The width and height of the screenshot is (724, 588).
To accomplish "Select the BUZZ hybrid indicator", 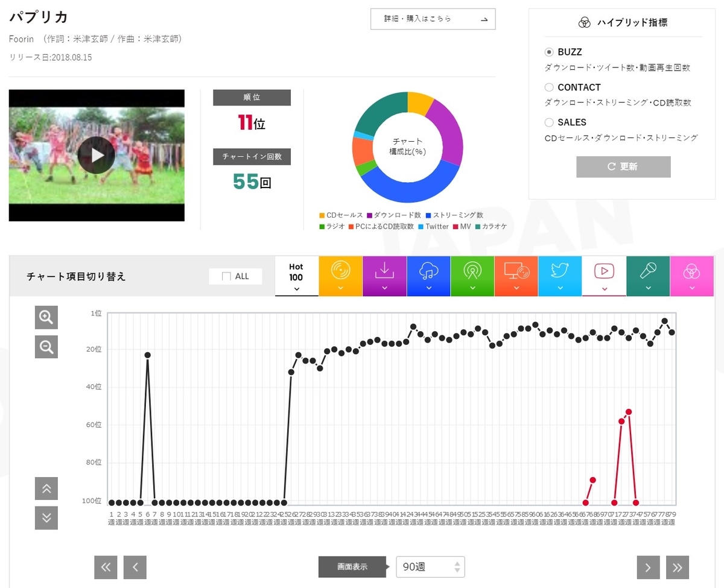I will click(549, 52).
